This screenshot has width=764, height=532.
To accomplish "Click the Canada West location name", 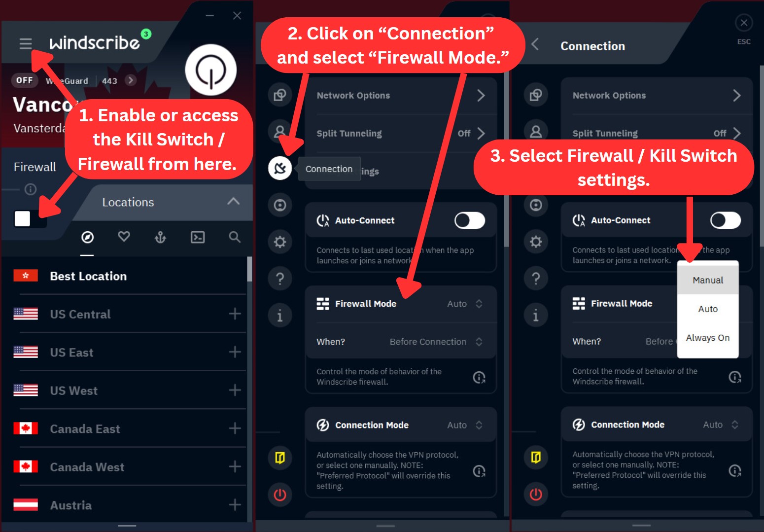I will pyautogui.click(x=87, y=467).
